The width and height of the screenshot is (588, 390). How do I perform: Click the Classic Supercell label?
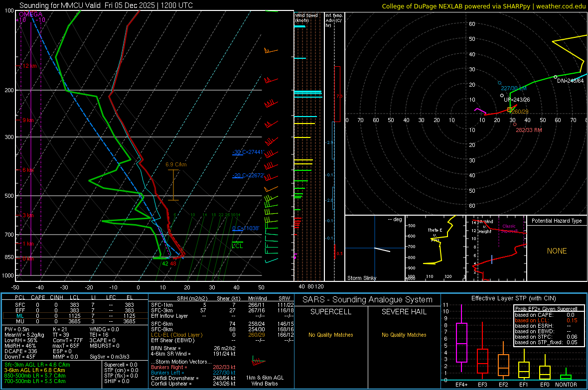[x=509, y=229]
